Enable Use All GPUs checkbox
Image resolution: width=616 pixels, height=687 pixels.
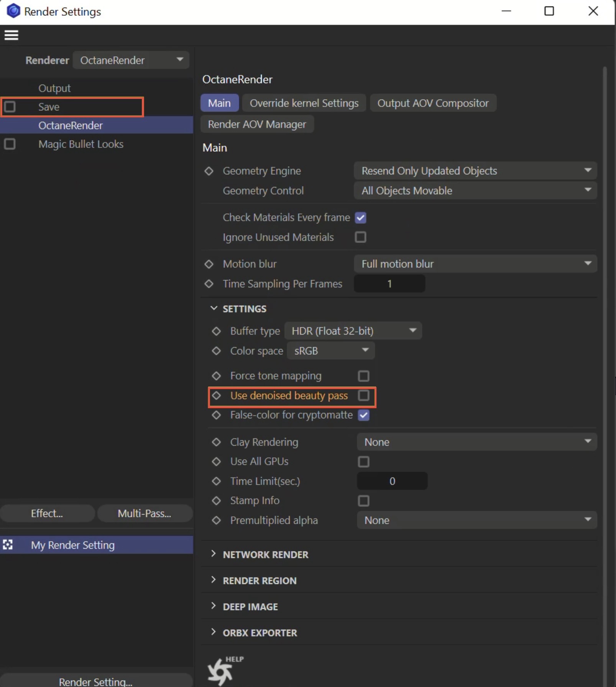tap(364, 462)
